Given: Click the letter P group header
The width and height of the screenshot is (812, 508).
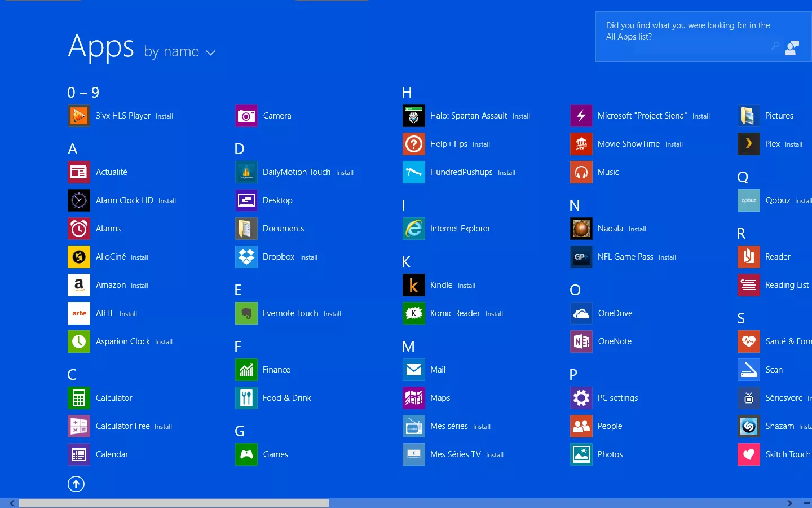Looking at the screenshot, I should pyautogui.click(x=573, y=375).
